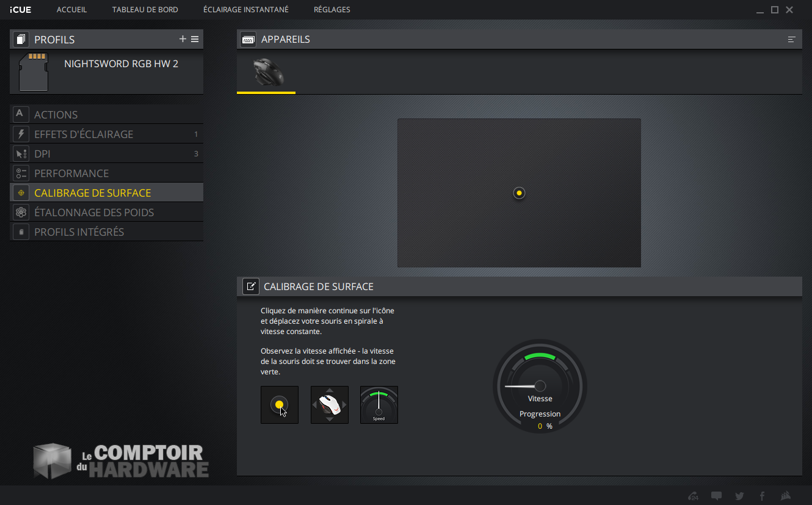Open the Actions section
This screenshot has height=505, width=812.
click(x=56, y=115)
